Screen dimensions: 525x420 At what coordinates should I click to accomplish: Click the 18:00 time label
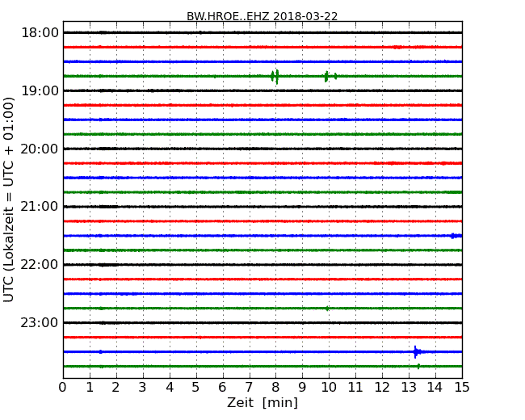40,33
